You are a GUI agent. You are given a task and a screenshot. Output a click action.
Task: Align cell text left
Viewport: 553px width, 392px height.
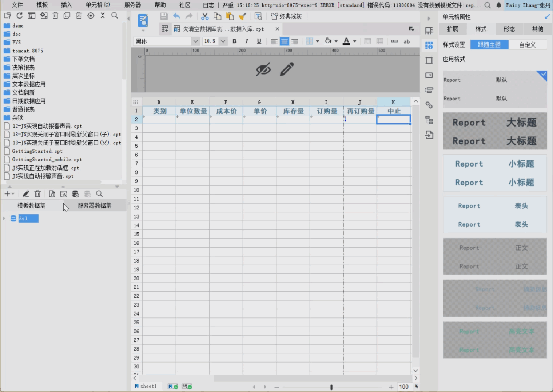[274, 41]
